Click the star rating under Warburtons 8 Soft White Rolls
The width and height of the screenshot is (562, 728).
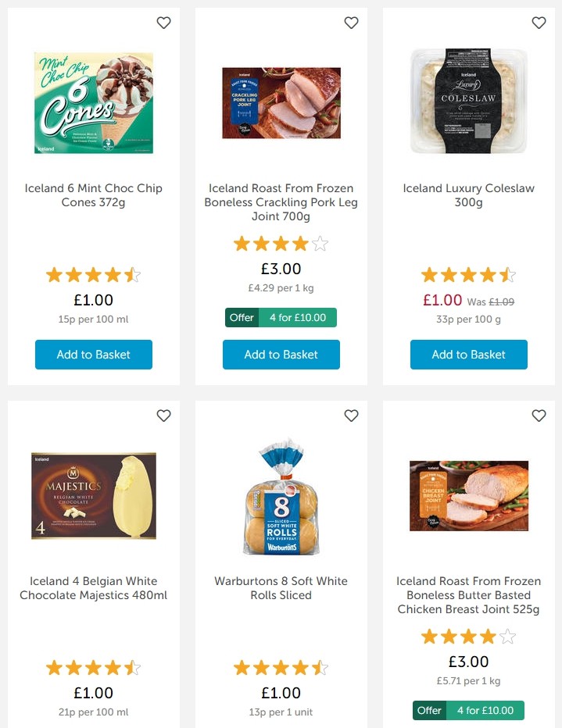281,668
